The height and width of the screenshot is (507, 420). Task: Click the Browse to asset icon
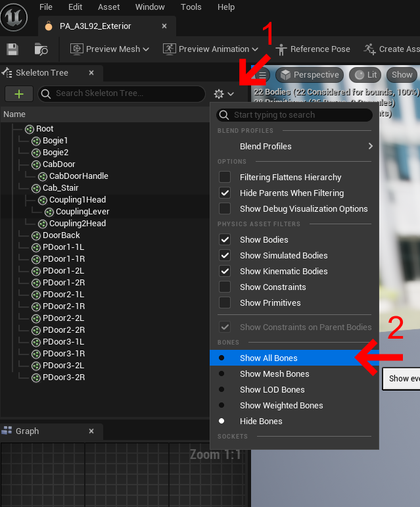pos(41,49)
